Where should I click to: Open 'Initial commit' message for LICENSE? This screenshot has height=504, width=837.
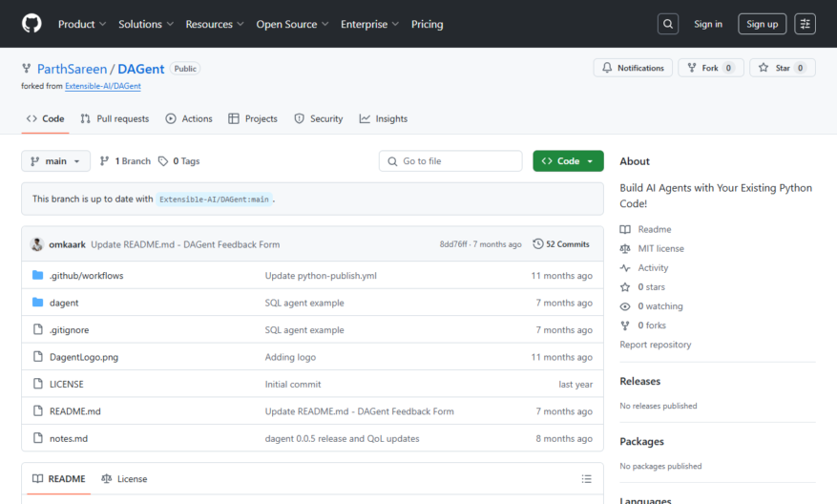(293, 385)
